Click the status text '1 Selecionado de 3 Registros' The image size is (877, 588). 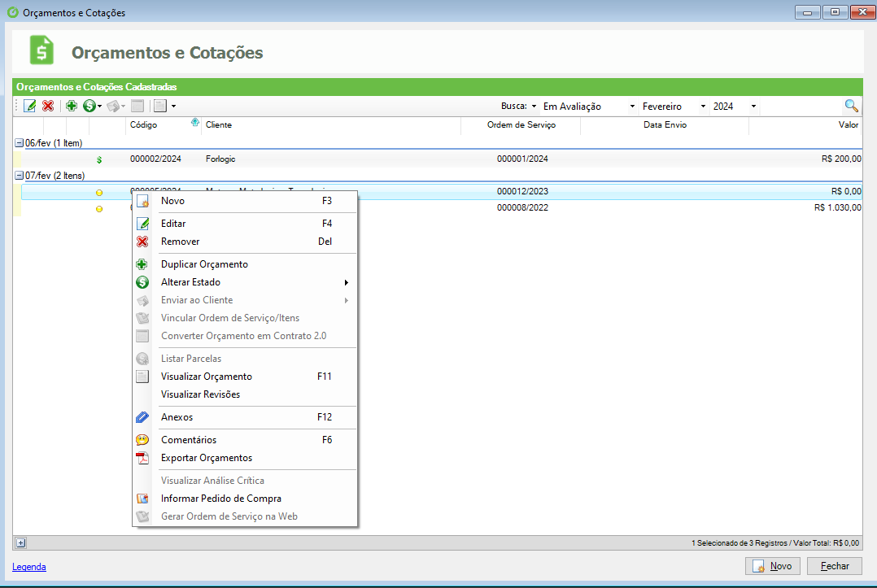coord(739,542)
